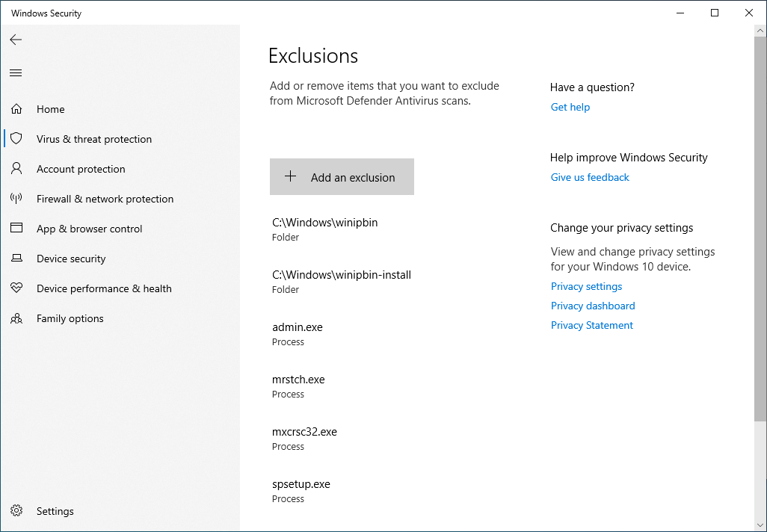767x532 pixels.
Task: Click the plus icon on Add an exclusion
Action: (x=291, y=176)
